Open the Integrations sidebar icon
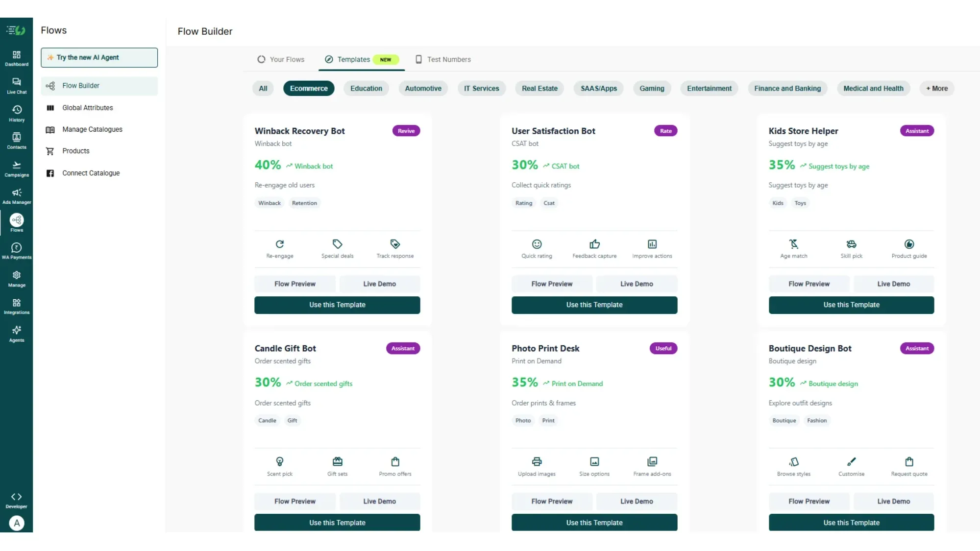This screenshot has width=980, height=551. (x=17, y=307)
